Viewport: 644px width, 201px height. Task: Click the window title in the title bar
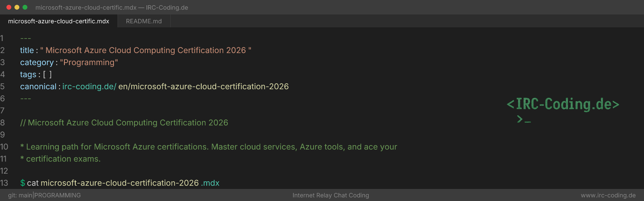[x=111, y=8]
